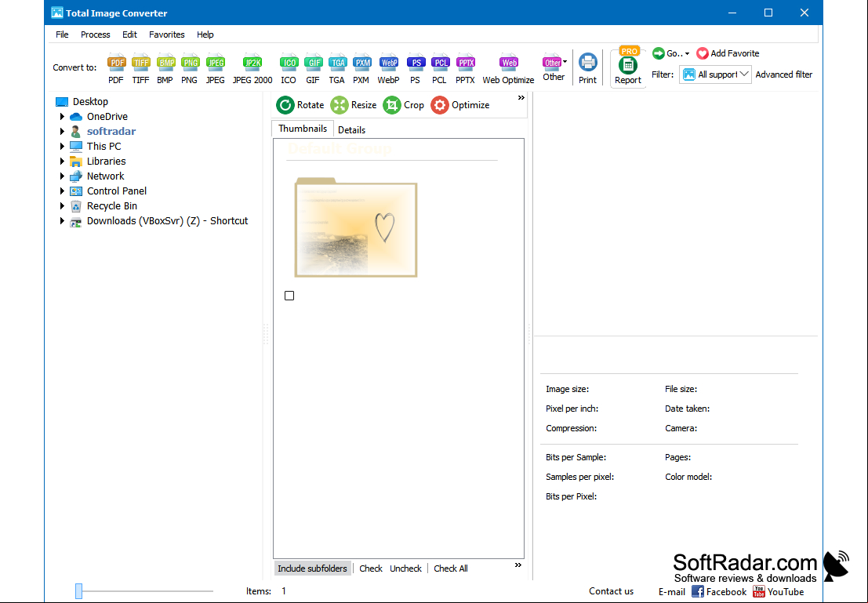Click the Check All button
Screen dimensions: 868x603
pyautogui.click(x=451, y=568)
